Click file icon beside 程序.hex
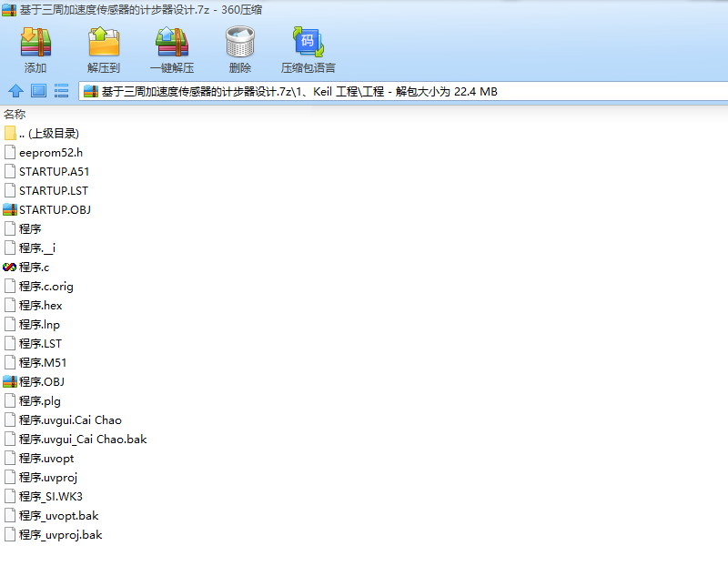The width and height of the screenshot is (728, 566). 10,306
